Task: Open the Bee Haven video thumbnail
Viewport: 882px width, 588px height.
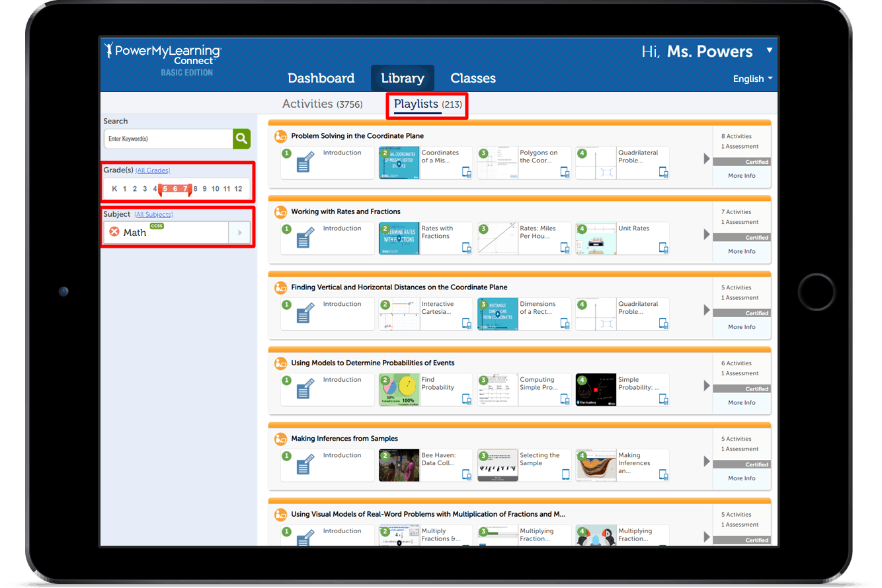Action: point(399,465)
